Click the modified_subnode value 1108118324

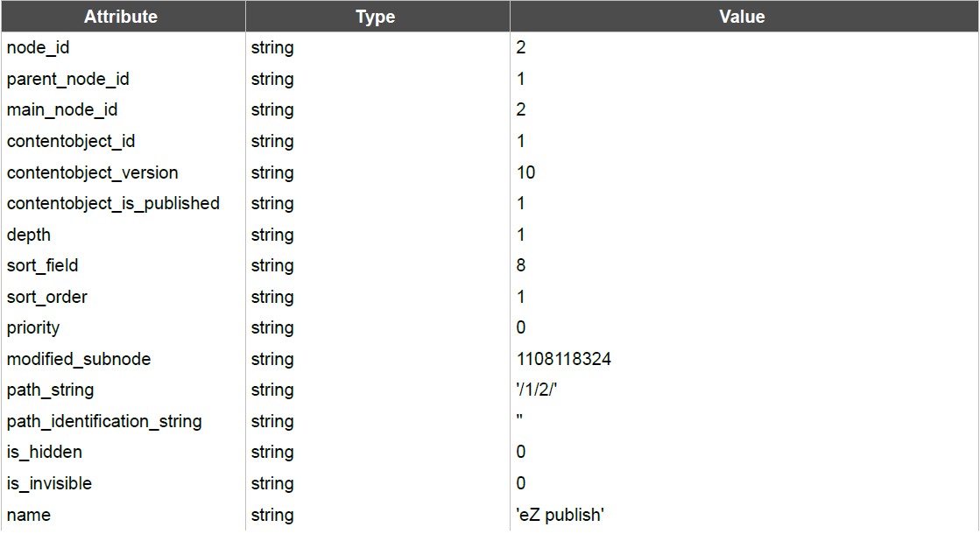564,359
